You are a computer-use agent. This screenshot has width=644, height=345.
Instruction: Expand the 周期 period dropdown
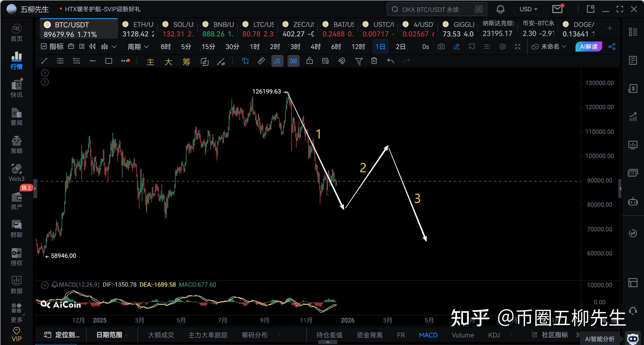[138, 47]
